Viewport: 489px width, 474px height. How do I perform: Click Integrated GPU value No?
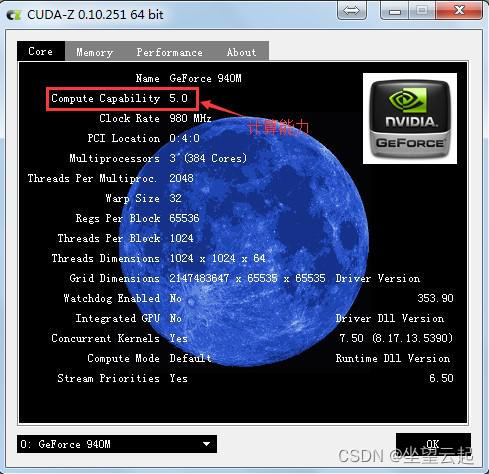click(x=175, y=318)
